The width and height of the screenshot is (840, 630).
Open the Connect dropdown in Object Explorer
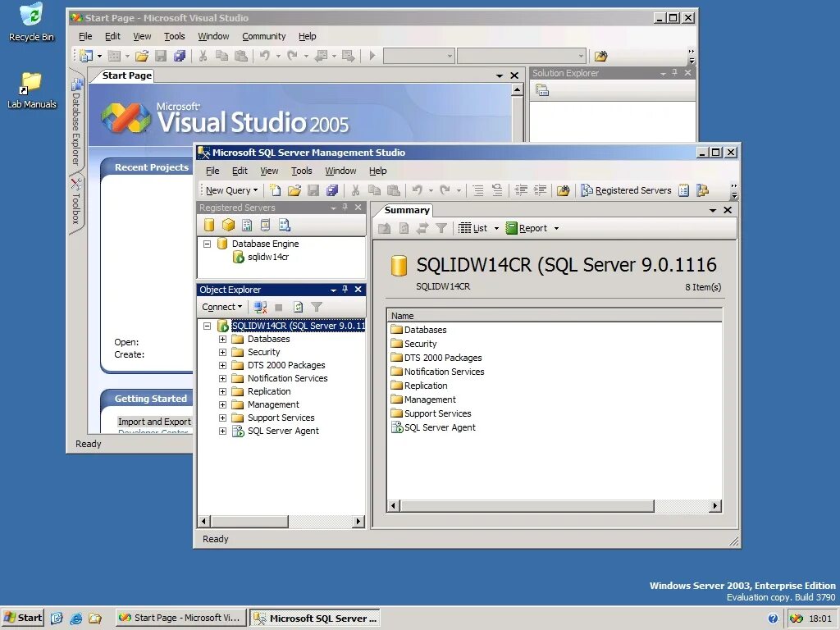[221, 307]
